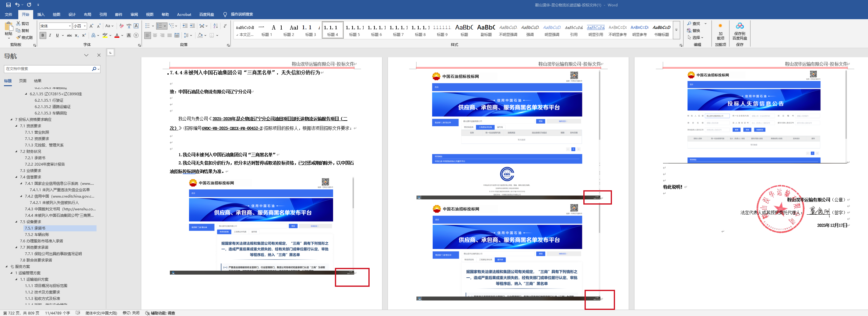Click the navigation search field 在文档中搜索
Image resolution: width=868 pixels, height=316 pixels.
pyautogui.click(x=47, y=69)
